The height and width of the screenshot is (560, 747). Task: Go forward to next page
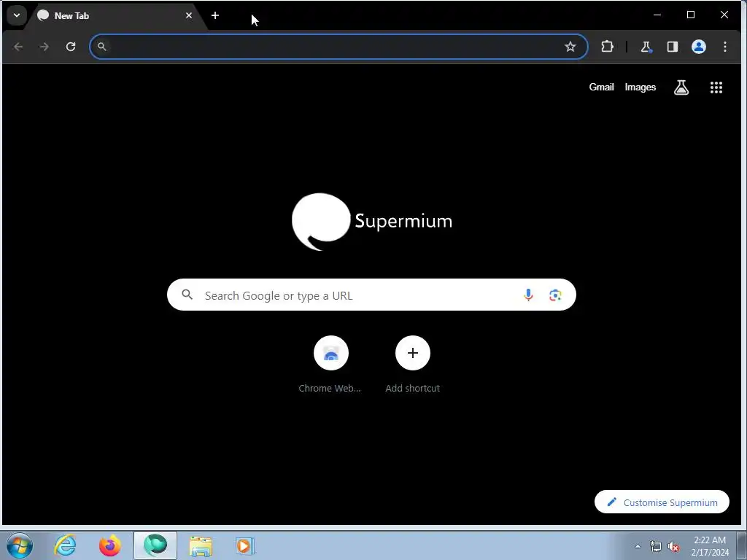pos(44,47)
